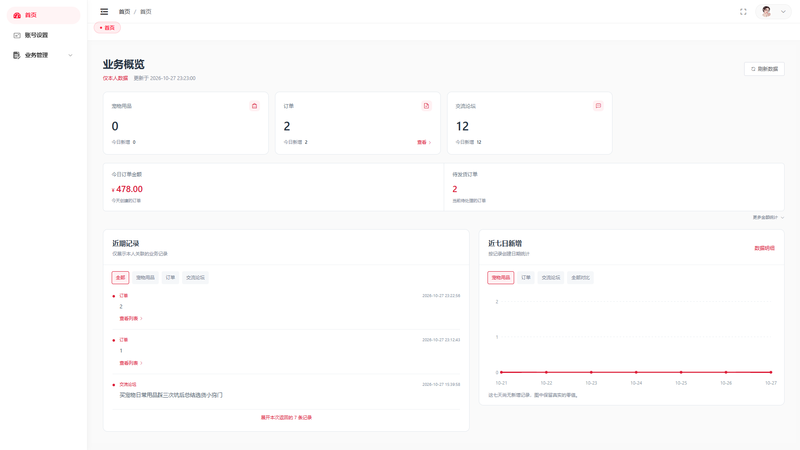Click the 仅本人数据 red label
The height and width of the screenshot is (450, 800).
tap(115, 78)
